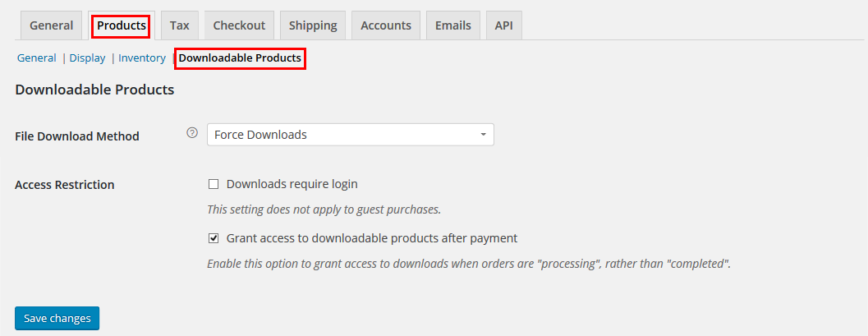This screenshot has height=336, width=868.
Task: Click the General sub-section link
Action: pyautogui.click(x=36, y=58)
